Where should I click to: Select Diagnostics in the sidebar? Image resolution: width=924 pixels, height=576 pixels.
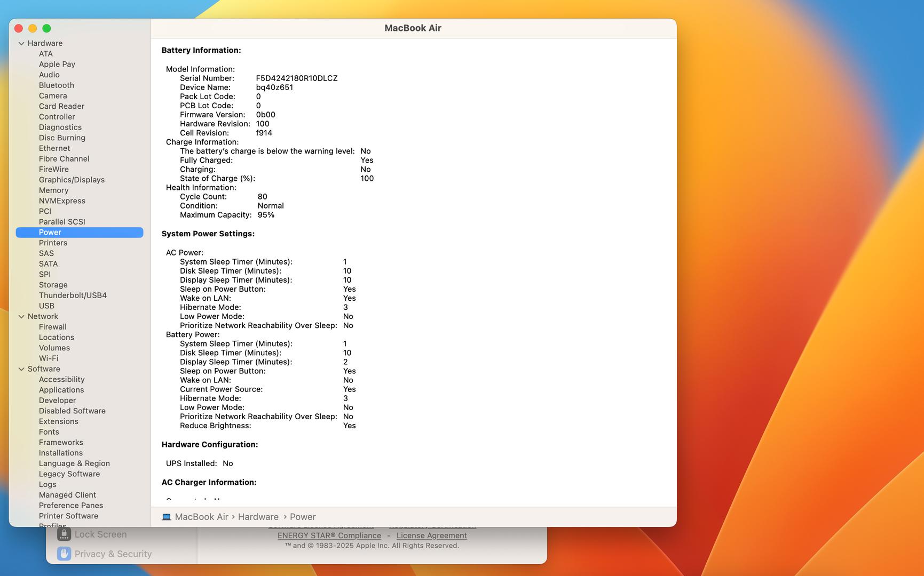(x=60, y=127)
